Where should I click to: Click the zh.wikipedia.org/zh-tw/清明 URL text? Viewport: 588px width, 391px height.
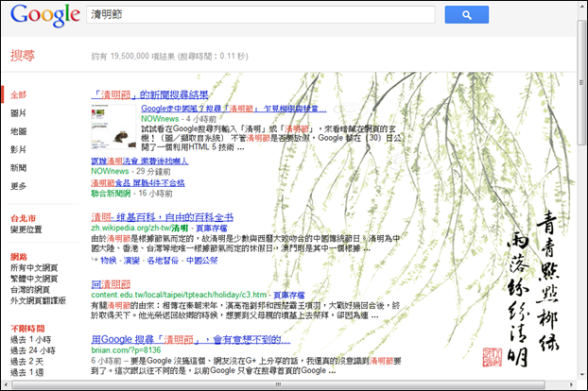[140, 229]
